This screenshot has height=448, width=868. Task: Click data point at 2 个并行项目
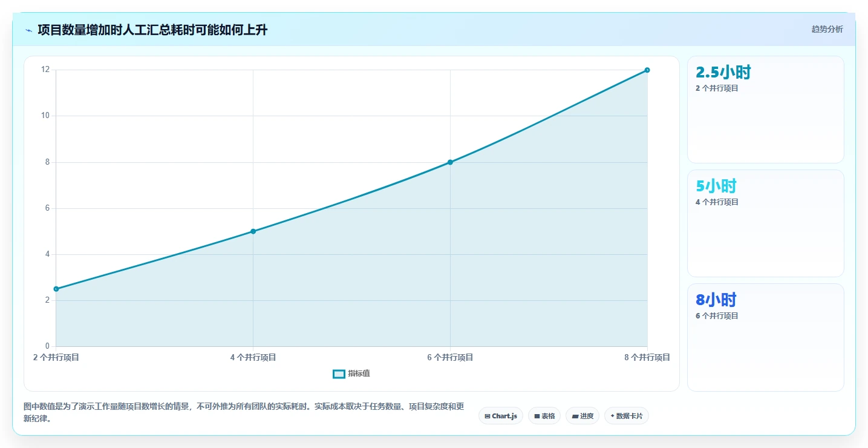[x=56, y=289]
